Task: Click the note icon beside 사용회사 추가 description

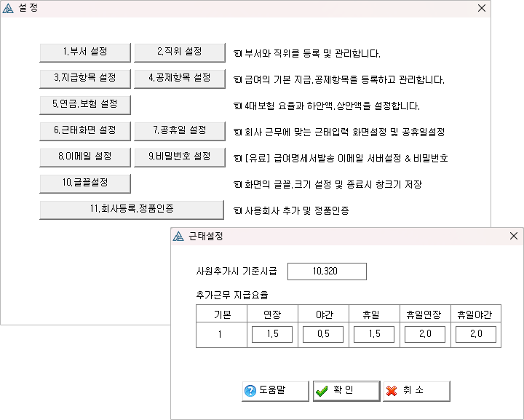Action: coord(237,211)
